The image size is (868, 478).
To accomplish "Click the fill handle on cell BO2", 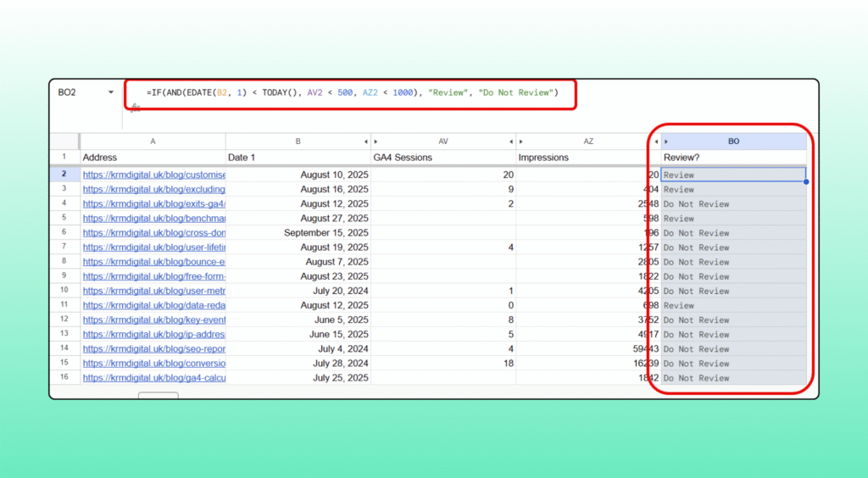I will tap(805, 181).
